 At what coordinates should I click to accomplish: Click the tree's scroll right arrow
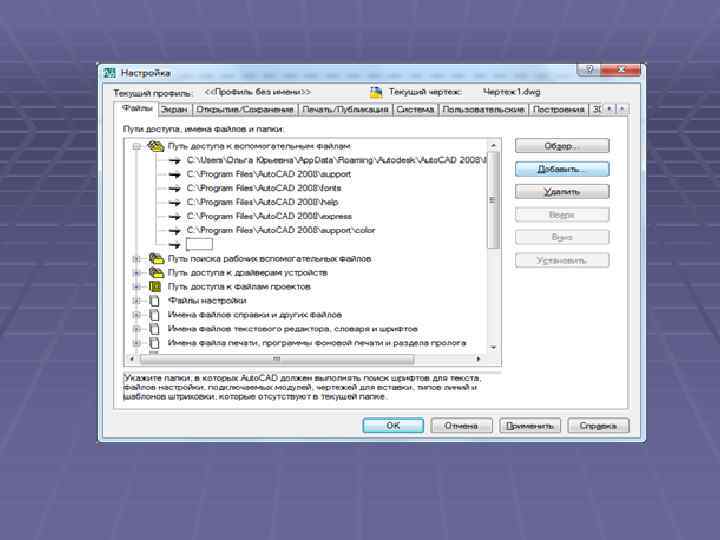tap(478, 359)
